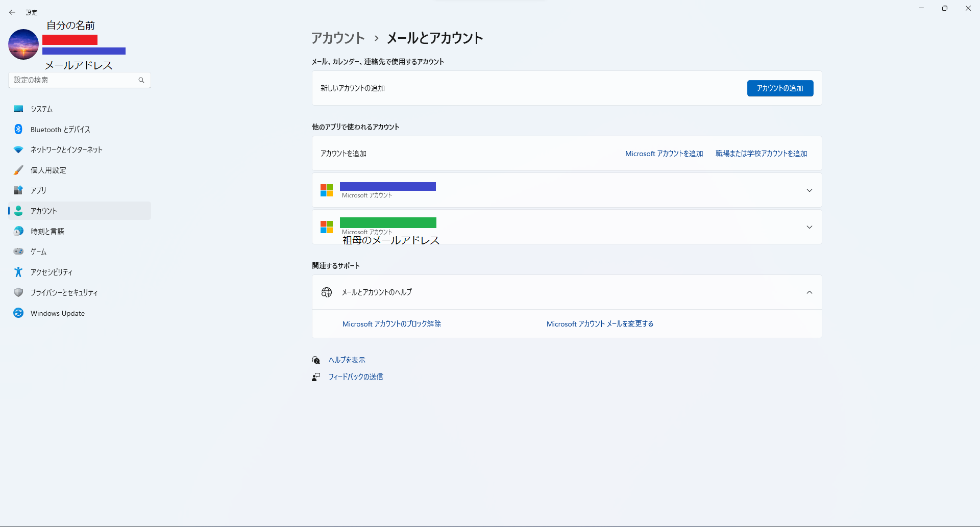Click the アカウントの追加 button

[x=780, y=88]
